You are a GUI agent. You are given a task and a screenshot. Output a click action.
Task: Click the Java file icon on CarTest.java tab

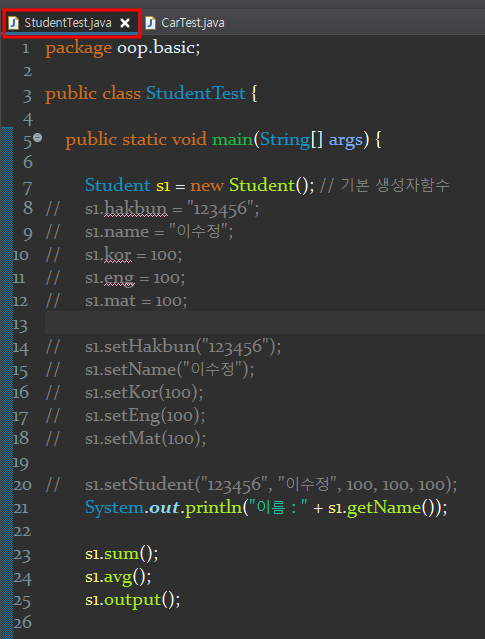pos(150,23)
